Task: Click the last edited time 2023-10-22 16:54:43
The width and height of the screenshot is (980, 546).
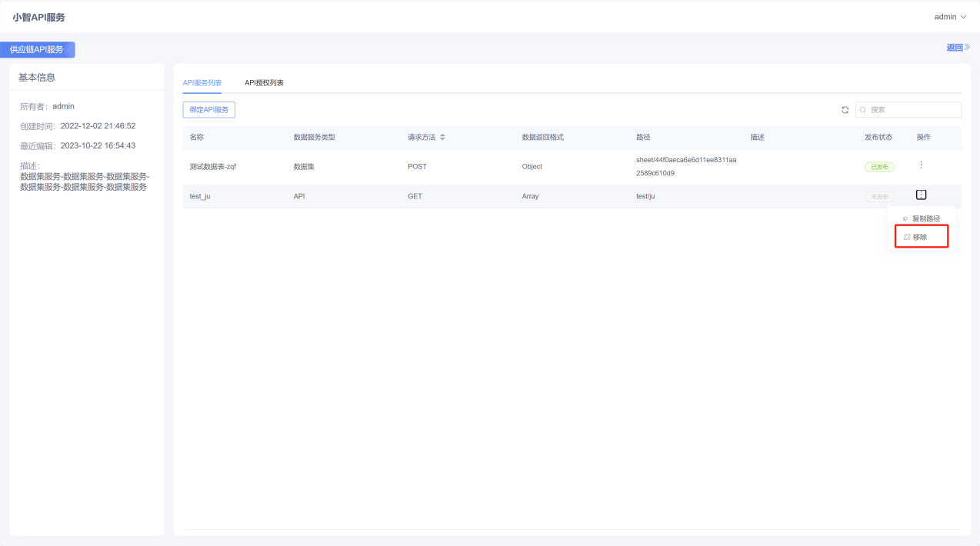Action: (x=98, y=145)
